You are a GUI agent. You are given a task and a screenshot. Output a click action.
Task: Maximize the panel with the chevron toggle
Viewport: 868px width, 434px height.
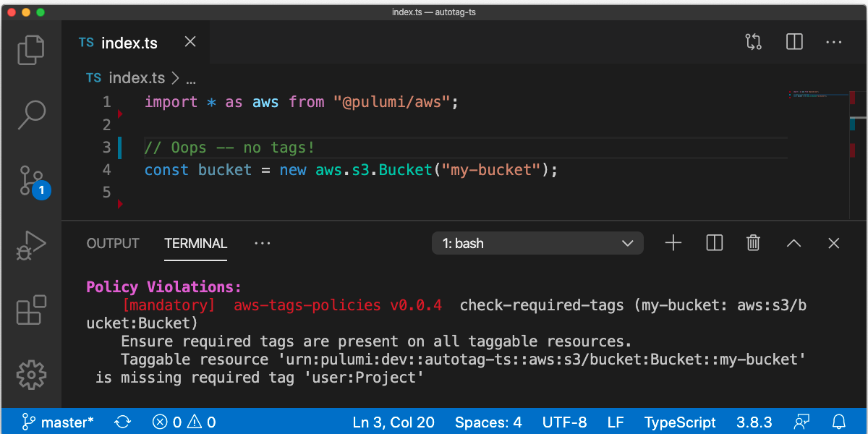793,243
